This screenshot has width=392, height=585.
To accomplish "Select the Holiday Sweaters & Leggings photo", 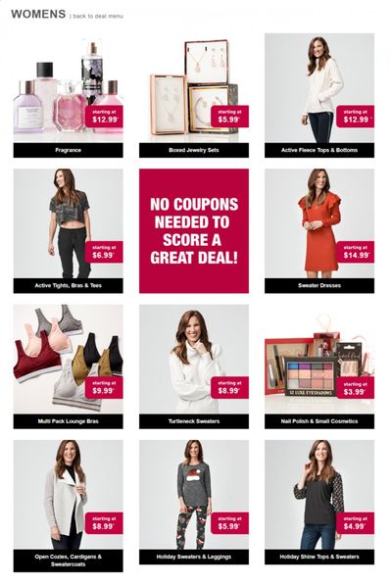I will [194, 494].
